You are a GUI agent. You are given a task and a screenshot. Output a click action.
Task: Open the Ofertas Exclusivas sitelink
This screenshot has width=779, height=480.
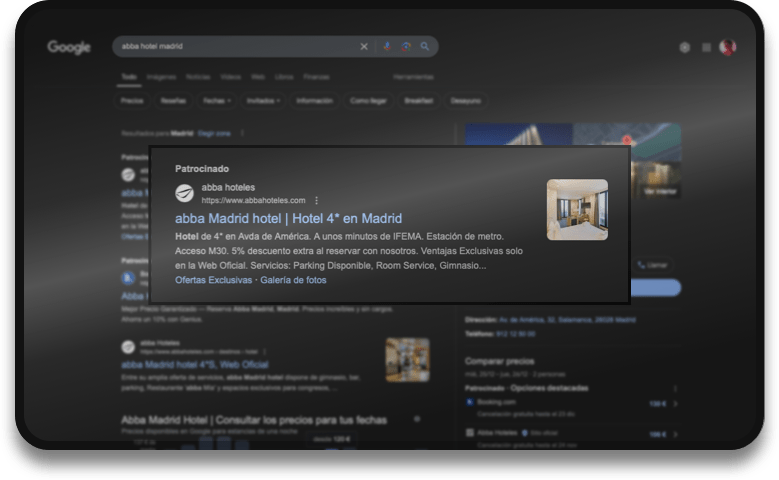coord(214,280)
